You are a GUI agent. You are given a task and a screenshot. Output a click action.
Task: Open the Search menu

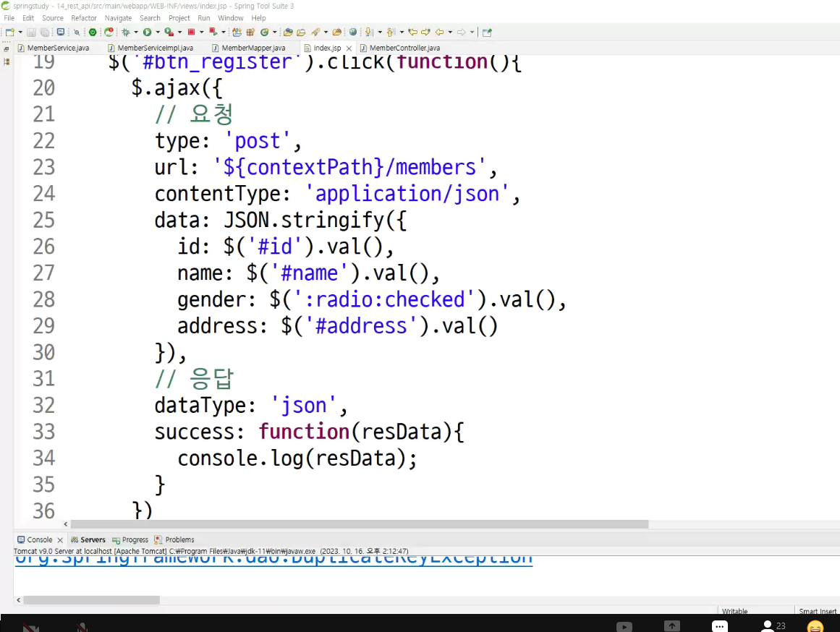point(150,17)
